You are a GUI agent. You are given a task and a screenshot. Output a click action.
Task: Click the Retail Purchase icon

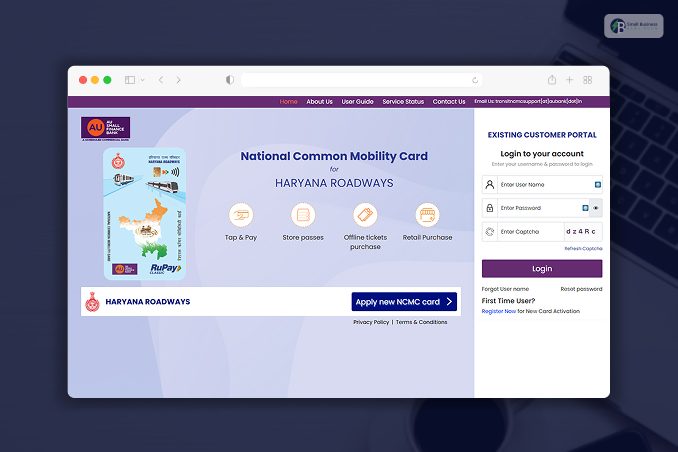427,215
